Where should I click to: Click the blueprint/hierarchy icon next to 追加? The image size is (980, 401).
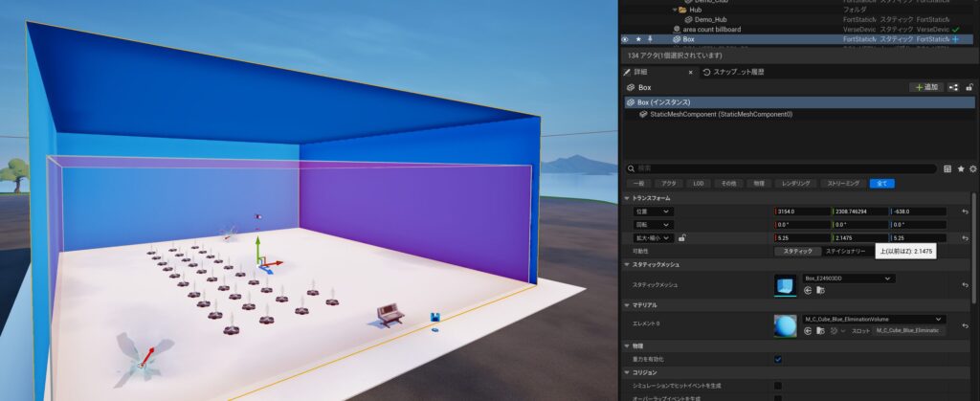pos(953,87)
